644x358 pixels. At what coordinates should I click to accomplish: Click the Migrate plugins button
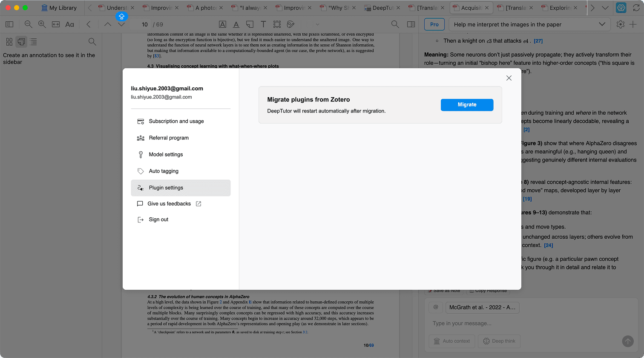(x=467, y=104)
